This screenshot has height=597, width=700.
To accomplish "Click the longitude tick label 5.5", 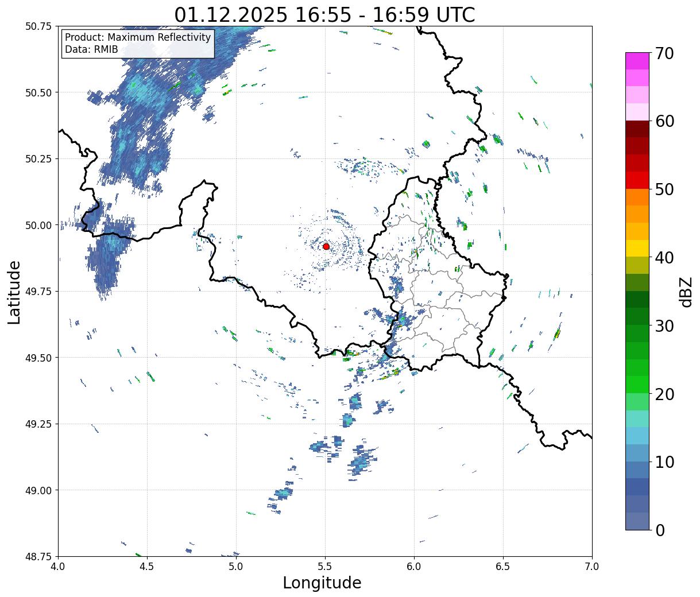I will [325, 567].
